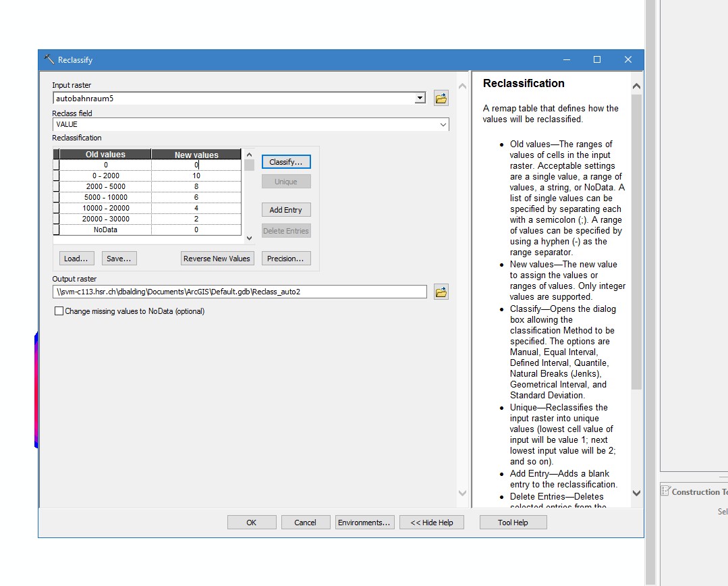Viewport: 728px width, 586px height.
Task: Select row header for 0 - 2000
Action: pos(56,176)
